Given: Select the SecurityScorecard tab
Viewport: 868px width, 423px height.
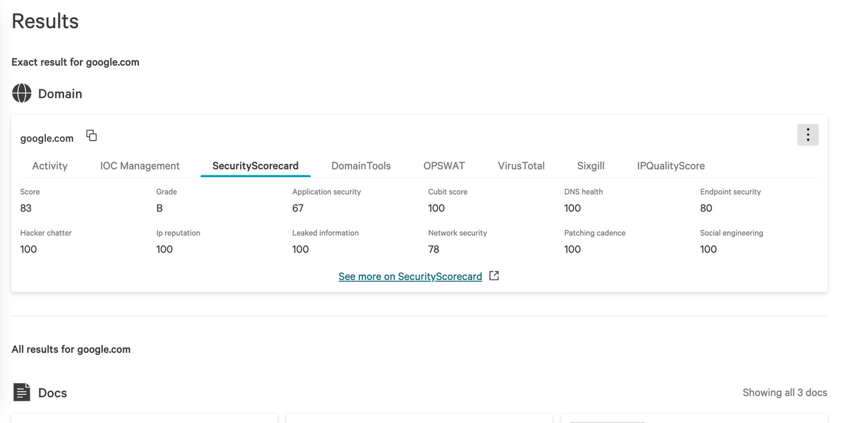Looking at the screenshot, I should pyautogui.click(x=255, y=165).
